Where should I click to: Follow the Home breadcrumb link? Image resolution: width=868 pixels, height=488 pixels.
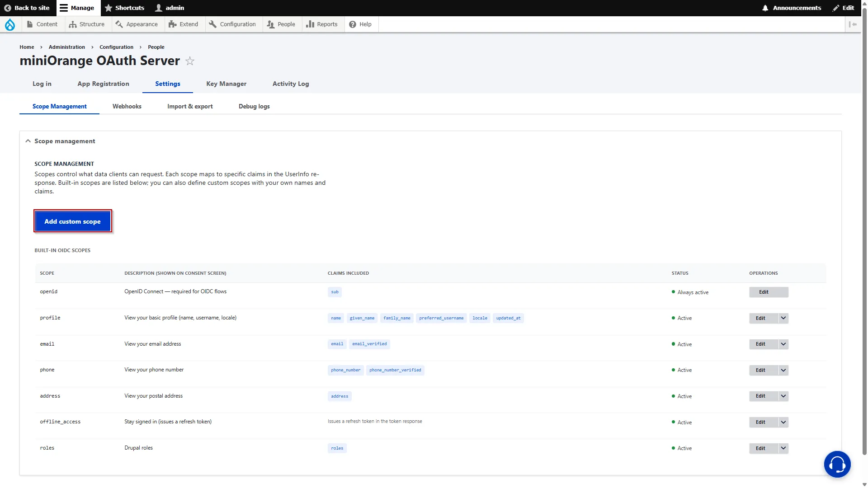tap(27, 47)
